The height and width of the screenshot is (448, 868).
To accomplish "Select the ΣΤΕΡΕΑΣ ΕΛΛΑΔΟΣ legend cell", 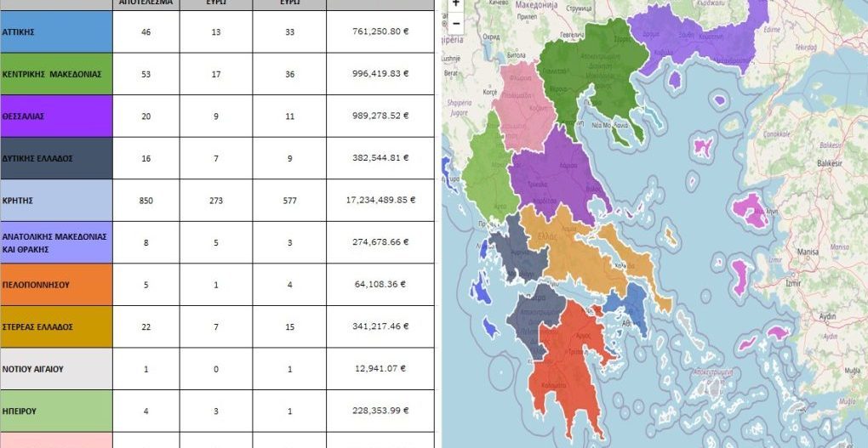I will tap(56, 326).
